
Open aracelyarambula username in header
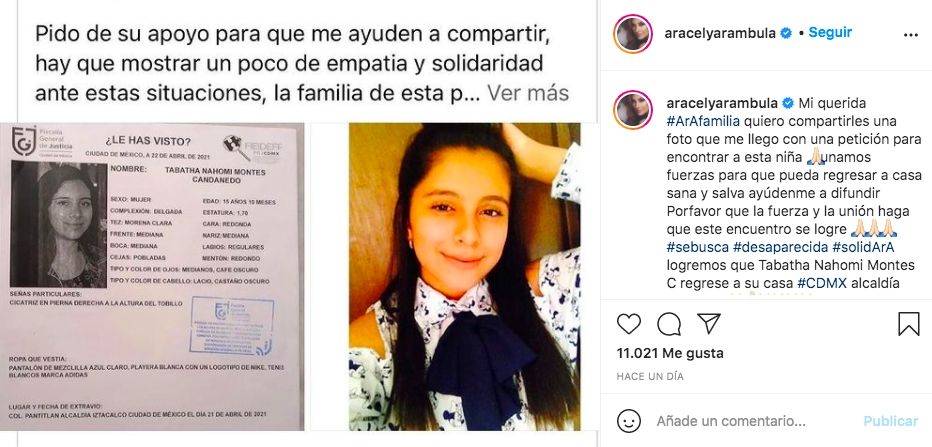tap(720, 33)
